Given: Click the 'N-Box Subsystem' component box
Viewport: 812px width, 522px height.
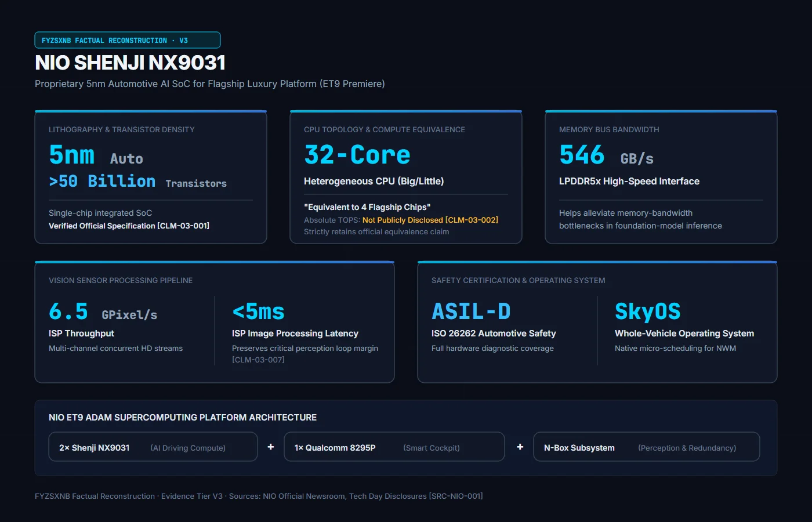Looking at the screenshot, I should point(647,447).
